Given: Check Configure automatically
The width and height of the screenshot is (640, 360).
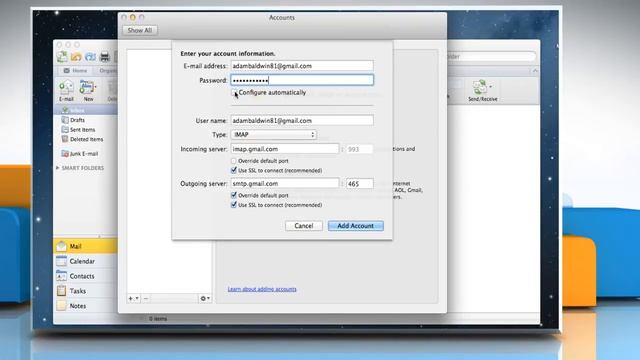Looking at the screenshot, I should pos(234,93).
